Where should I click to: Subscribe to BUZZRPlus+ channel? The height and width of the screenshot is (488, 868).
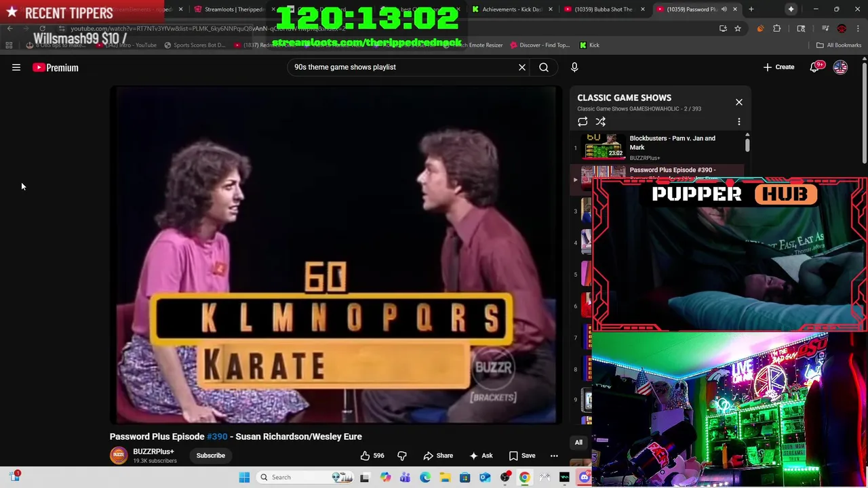(x=210, y=455)
